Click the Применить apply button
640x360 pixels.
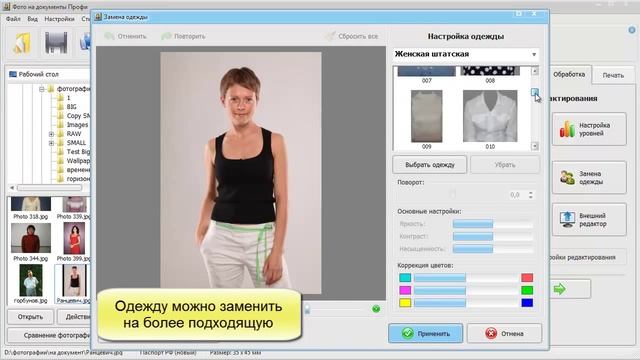pyautogui.click(x=425, y=333)
